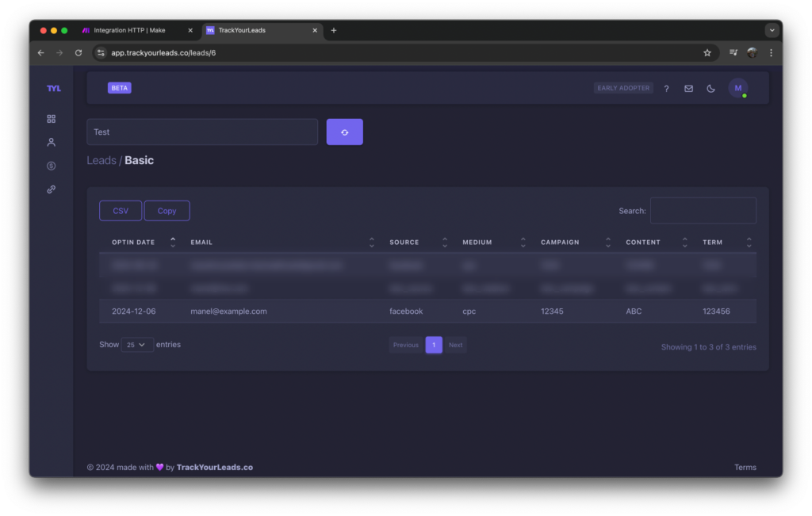
Task: Sort by CAMPAIGN column header
Action: point(573,243)
